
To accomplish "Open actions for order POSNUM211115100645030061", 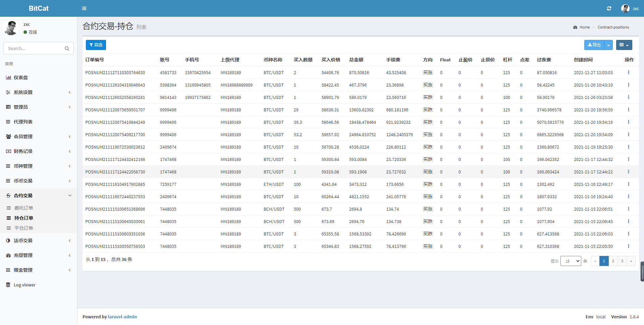I will (628, 221).
